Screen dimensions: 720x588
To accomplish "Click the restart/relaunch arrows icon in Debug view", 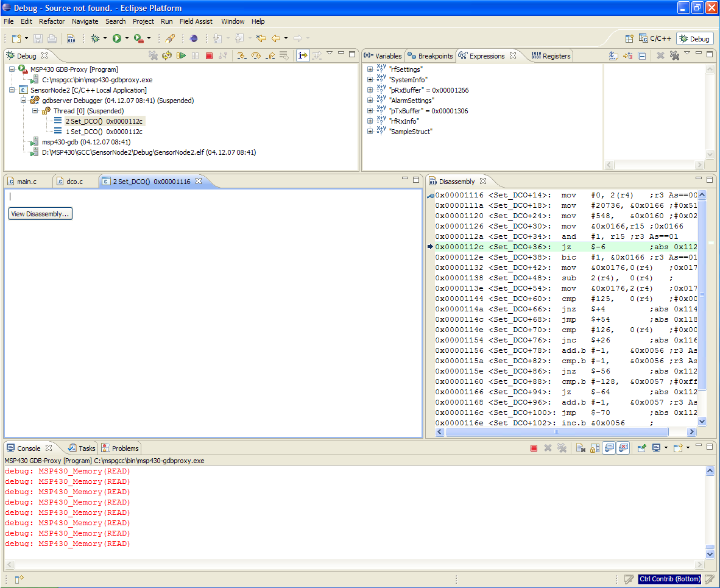I will (x=167, y=55).
